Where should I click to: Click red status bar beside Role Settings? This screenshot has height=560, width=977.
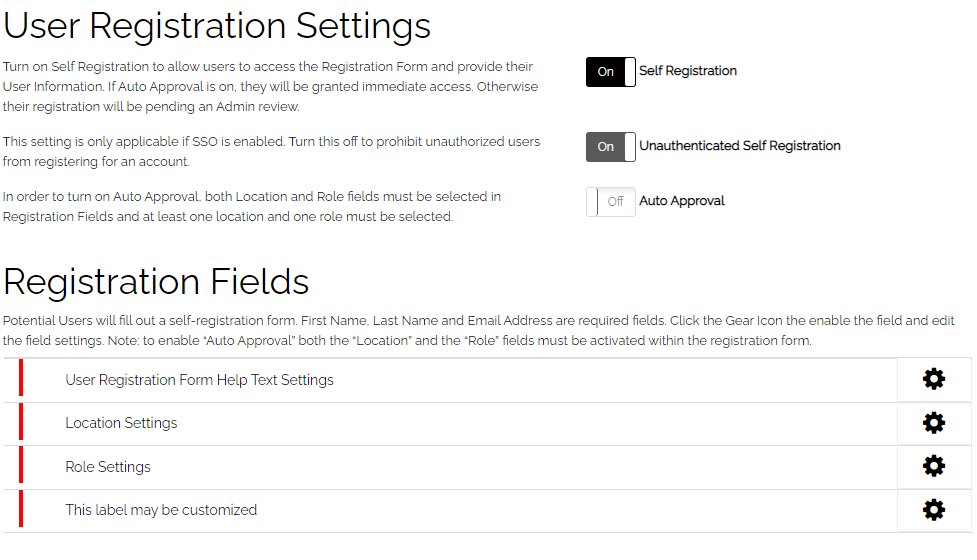point(21,464)
